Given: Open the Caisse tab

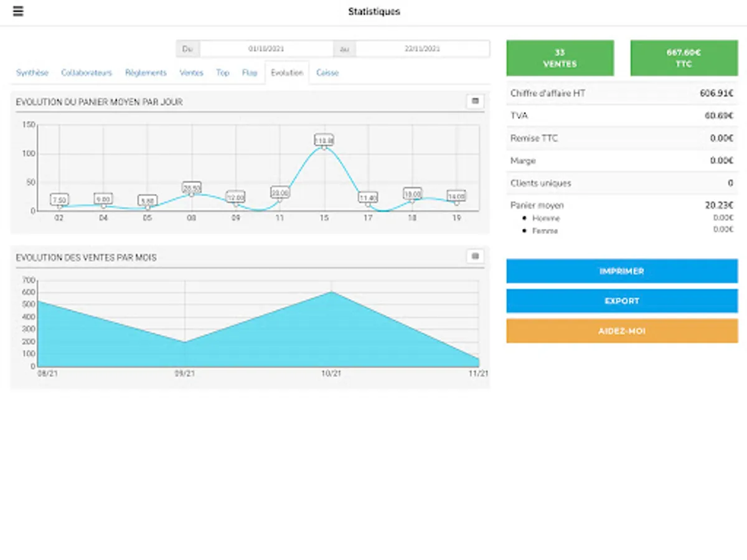Looking at the screenshot, I should click(x=327, y=73).
